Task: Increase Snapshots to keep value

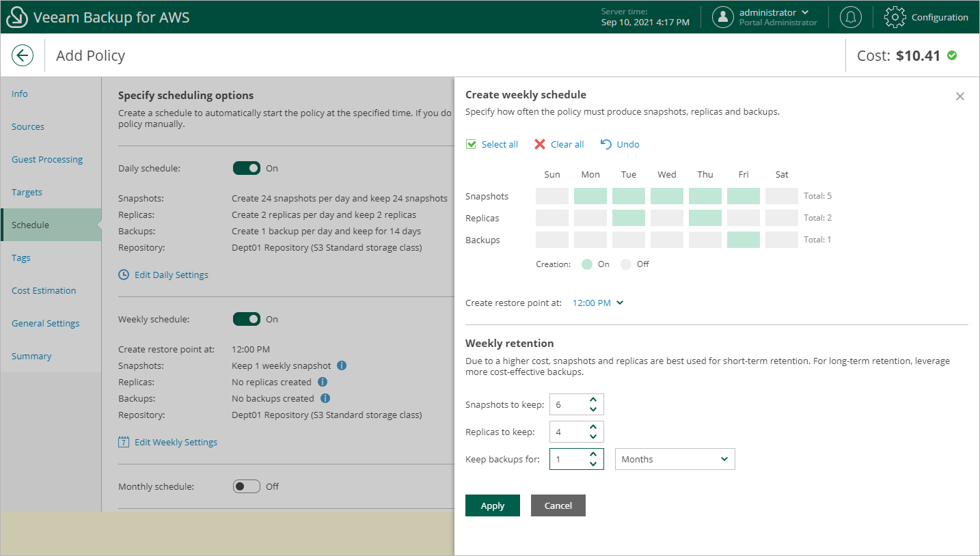Action: [x=593, y=400]
